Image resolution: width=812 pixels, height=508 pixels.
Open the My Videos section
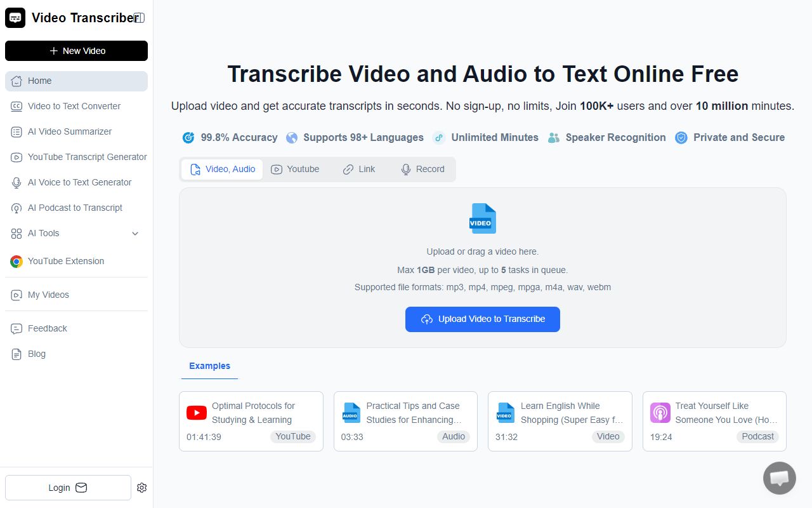pyautogui.click(x=48, y=295)
